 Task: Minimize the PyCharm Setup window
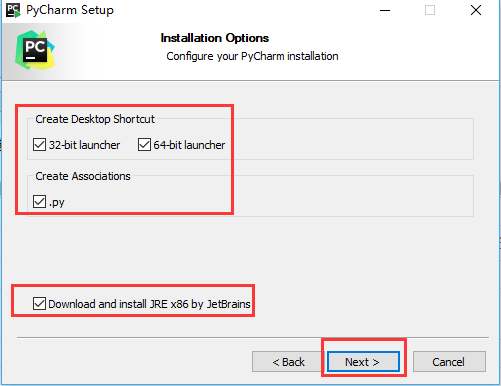[385, 10]
